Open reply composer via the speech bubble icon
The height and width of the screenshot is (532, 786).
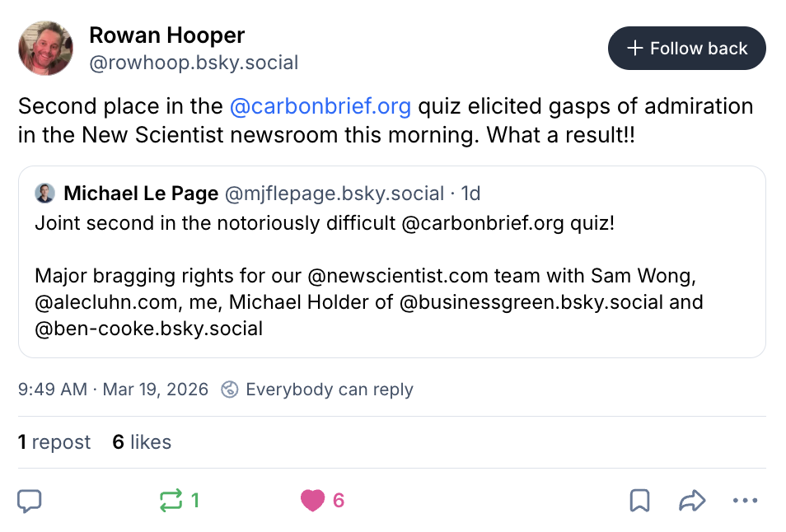tap(30, 501)
